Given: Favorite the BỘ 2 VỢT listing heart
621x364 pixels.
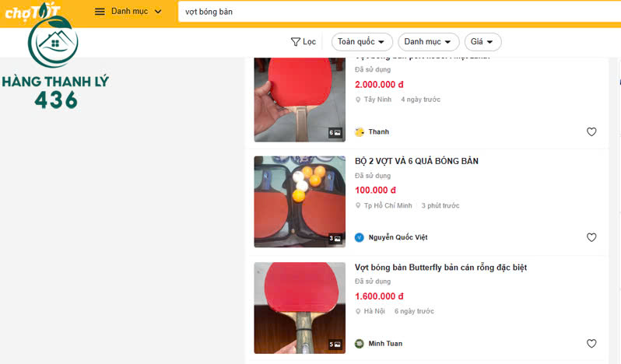Looking at the screenshot, I should coord(591,237).
